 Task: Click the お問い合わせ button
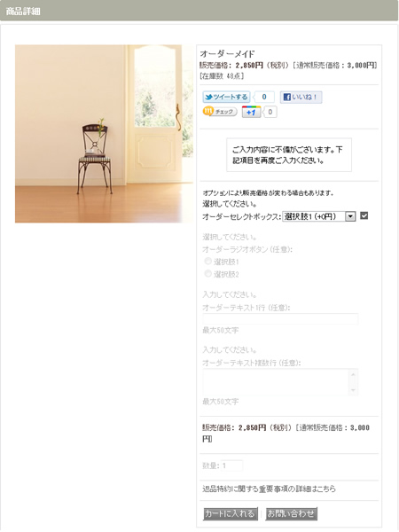pyautogui.click(x=292, y=513)
